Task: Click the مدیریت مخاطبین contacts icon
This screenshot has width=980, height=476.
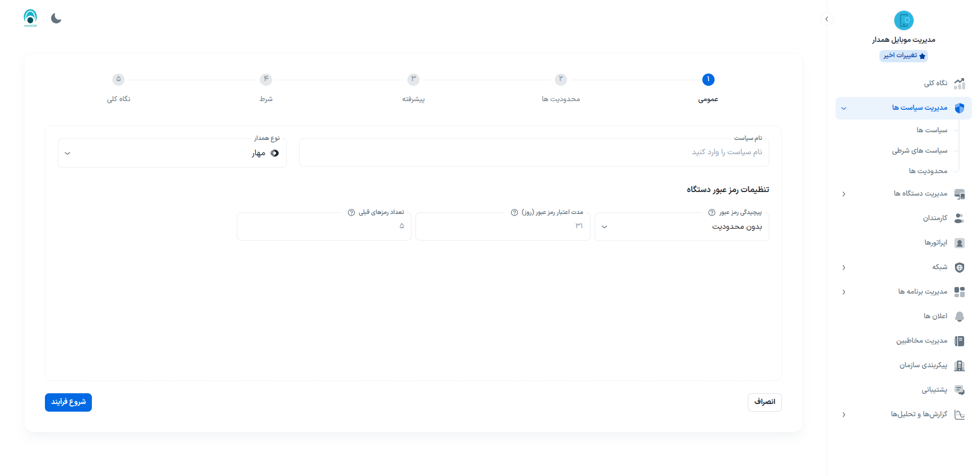Action: coord(959,341)
